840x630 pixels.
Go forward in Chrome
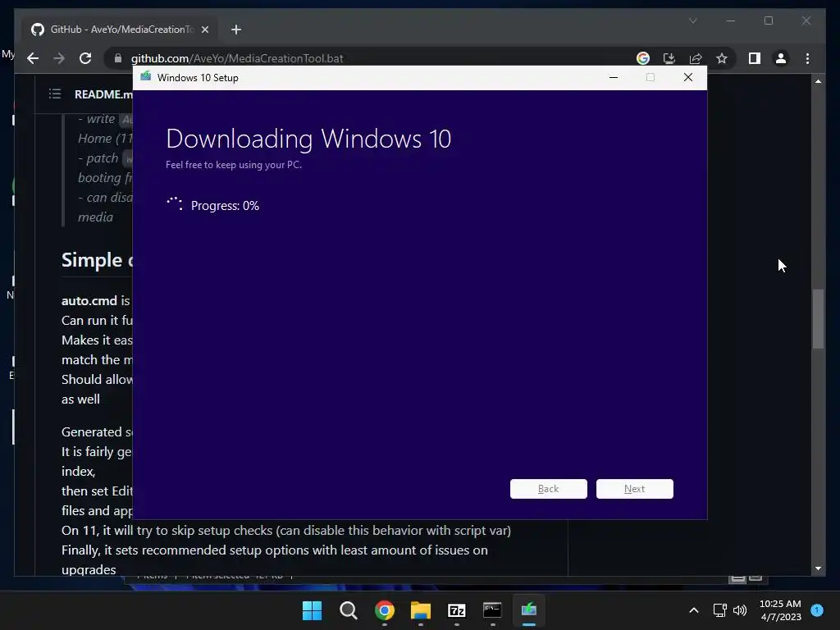tap(59, 58)
